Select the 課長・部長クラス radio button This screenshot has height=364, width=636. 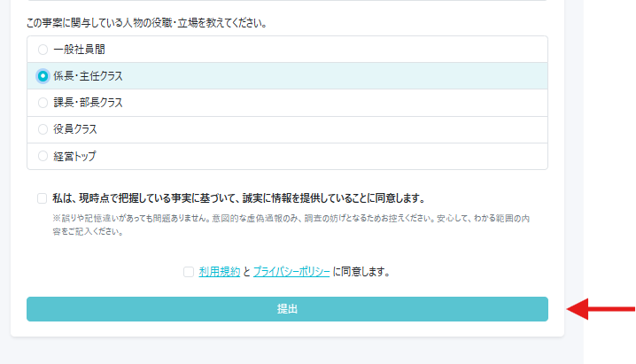click(43, 103)
